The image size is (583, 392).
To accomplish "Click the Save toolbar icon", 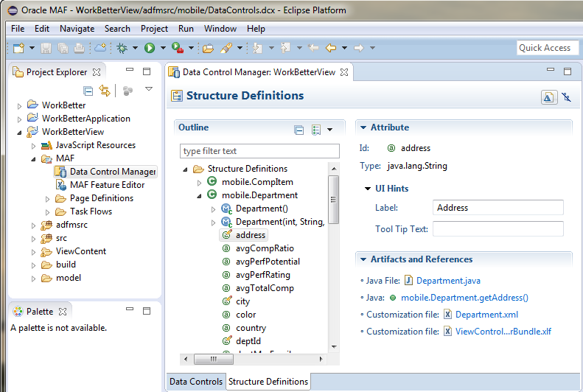I will (46, 48).
